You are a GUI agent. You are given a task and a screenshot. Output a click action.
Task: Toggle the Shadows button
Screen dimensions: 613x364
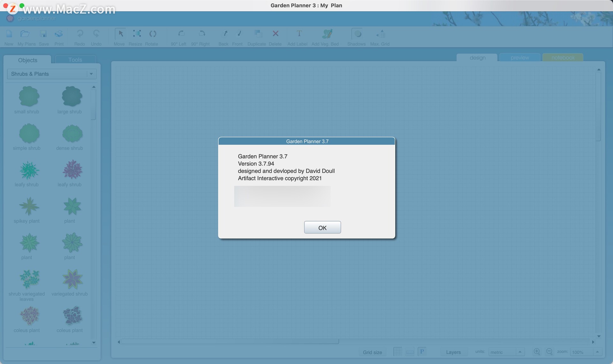tap(357, 34)
